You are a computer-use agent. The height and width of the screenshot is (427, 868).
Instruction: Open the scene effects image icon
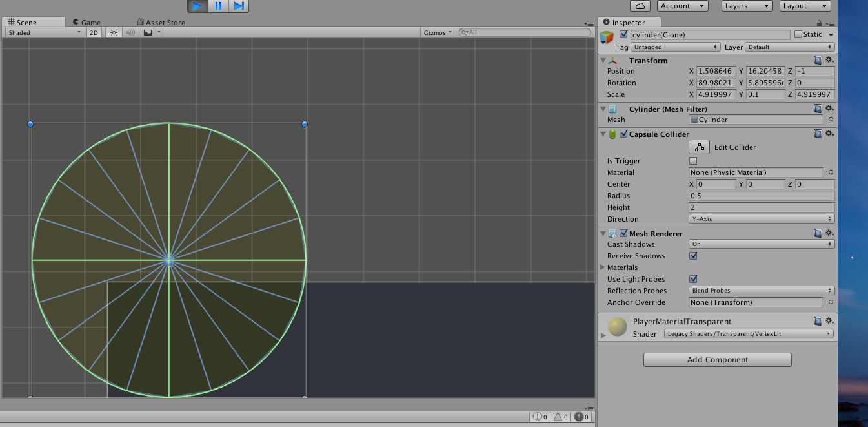(148, 32)
